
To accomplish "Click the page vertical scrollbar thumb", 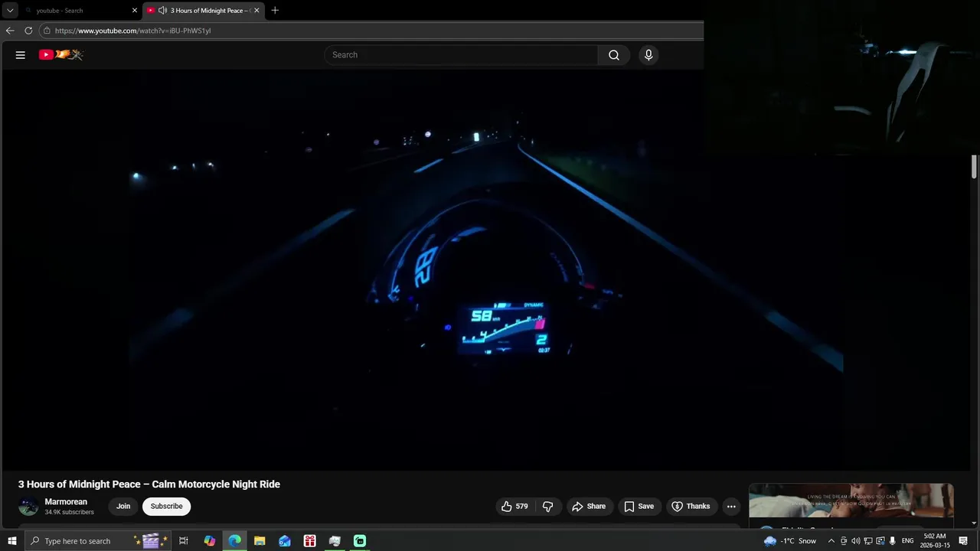I will [x=975, y=167].
